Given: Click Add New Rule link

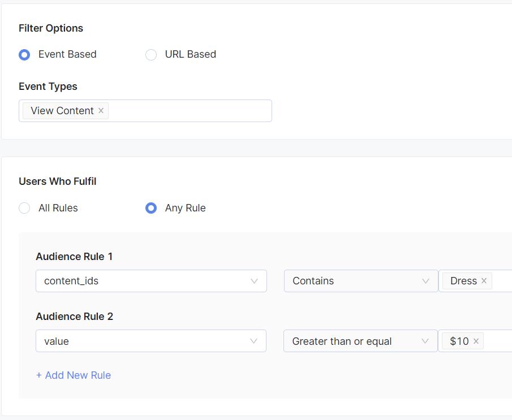Looking at the screenshot, I should tap(74, 375).
